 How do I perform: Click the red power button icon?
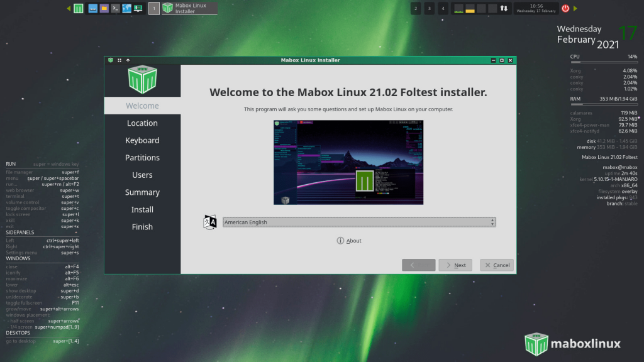pos(565,8)
